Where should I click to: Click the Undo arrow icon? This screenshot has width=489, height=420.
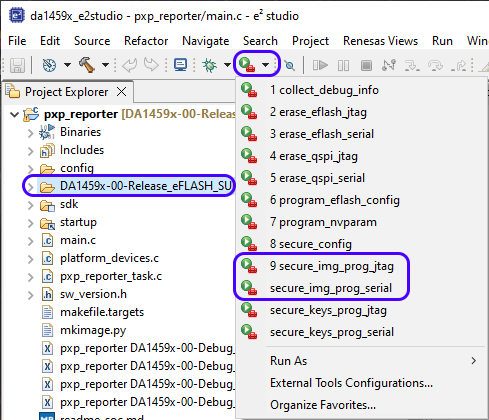130,65
